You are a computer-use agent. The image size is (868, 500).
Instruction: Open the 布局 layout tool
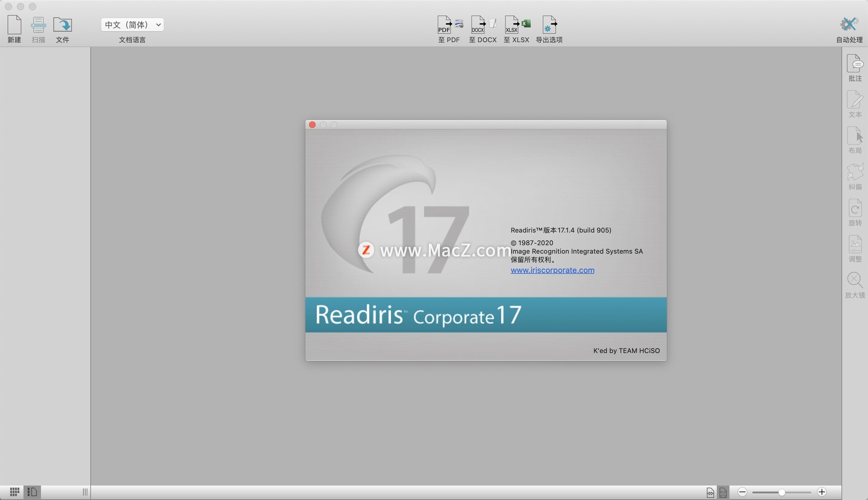point(855,140)
